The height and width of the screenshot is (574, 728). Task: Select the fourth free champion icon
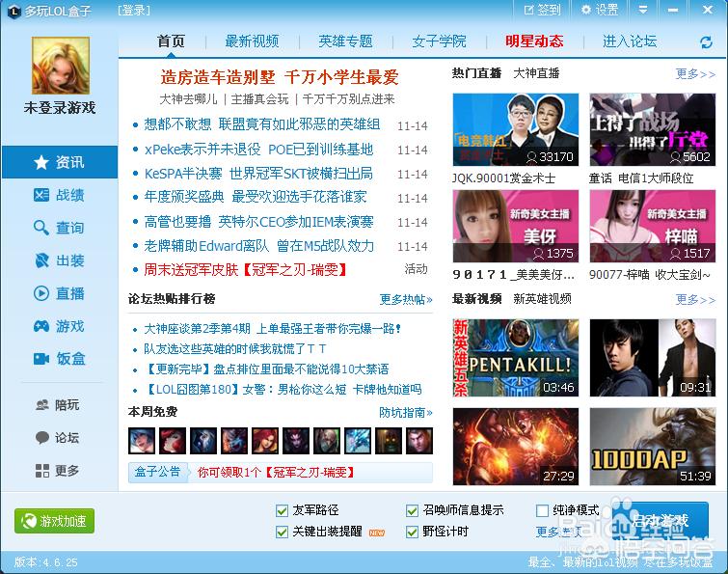point(234,441)
